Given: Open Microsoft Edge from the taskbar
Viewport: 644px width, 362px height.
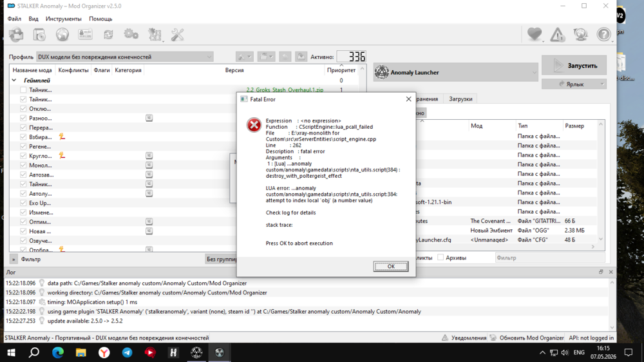Looking at the screenshot, I should pyautogui.click(x=58, y=352).
